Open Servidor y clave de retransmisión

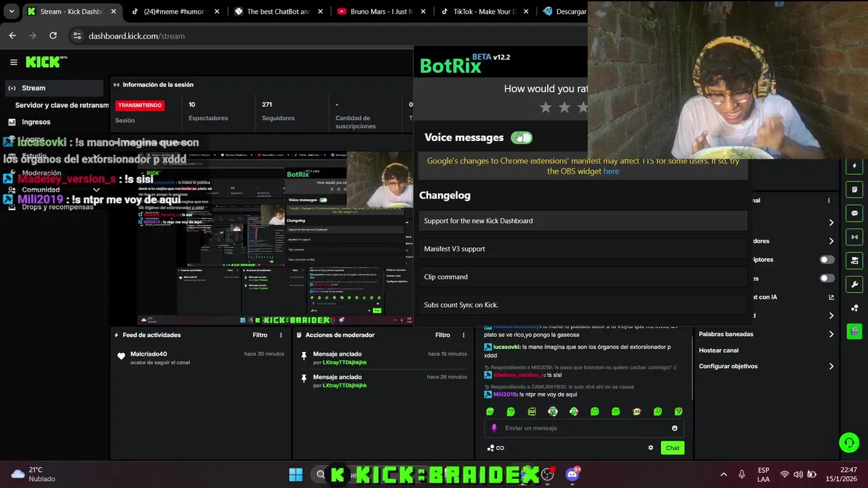tap(62, 105)
